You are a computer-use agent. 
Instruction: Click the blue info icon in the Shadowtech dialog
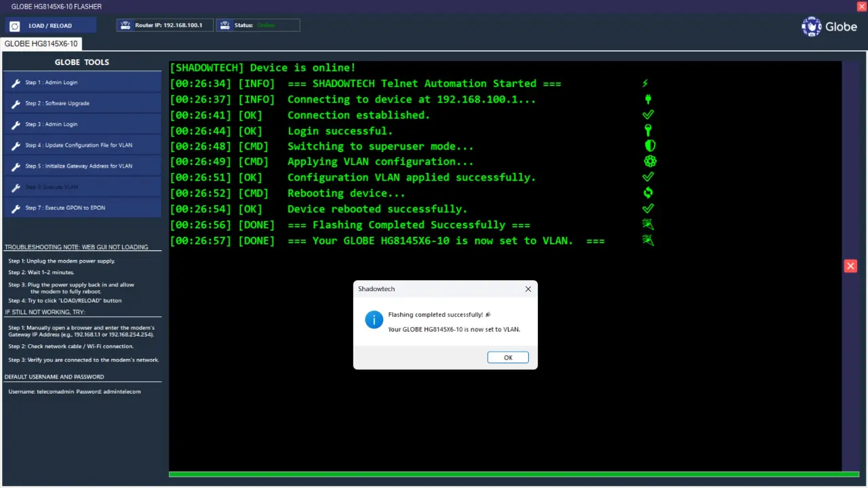click(374, 320)
